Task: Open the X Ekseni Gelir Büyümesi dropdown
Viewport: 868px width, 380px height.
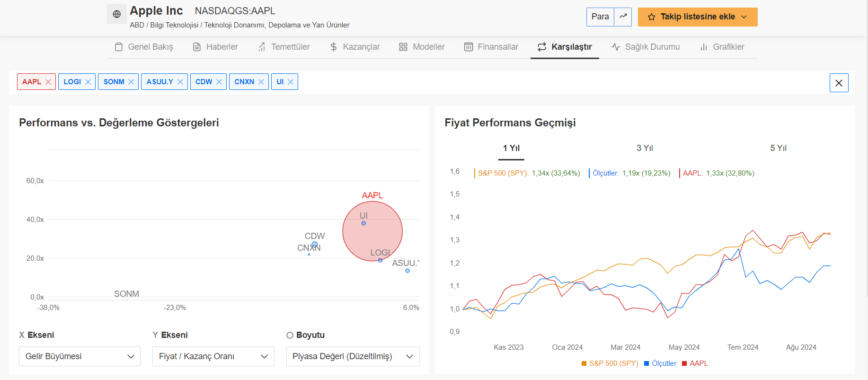Action: point(80,356)
